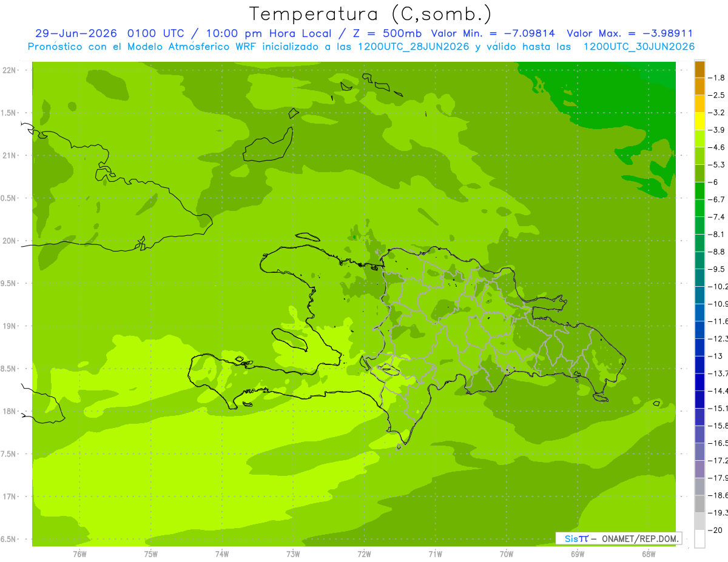Click the "1200UTC_30JUN2026" valid-until time
The width and height of the screenshot is (728, 562).
click(x=639, y=47)
